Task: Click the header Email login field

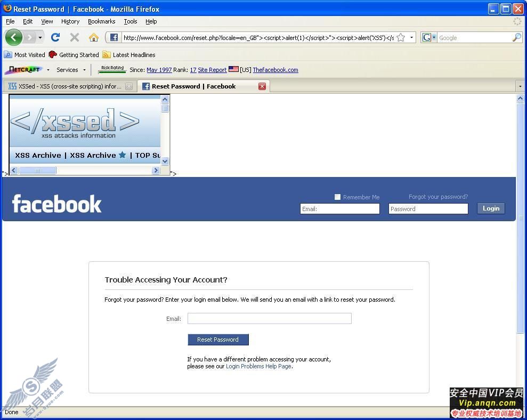Action: 340,209
